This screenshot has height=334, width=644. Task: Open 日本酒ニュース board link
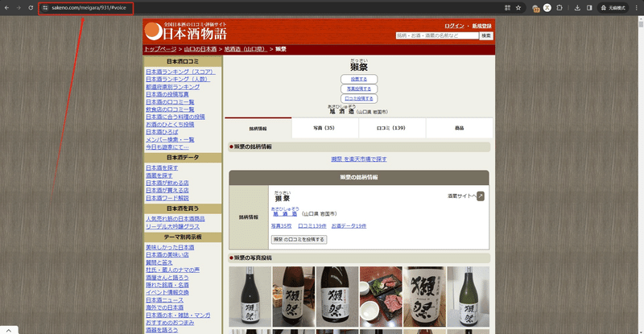165,300
